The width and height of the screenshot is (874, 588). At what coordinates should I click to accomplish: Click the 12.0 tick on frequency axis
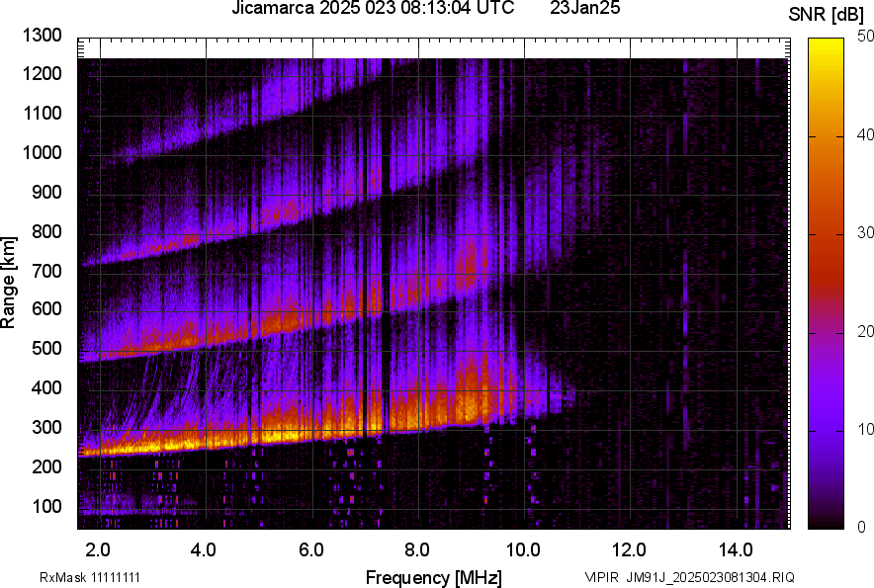630,548
